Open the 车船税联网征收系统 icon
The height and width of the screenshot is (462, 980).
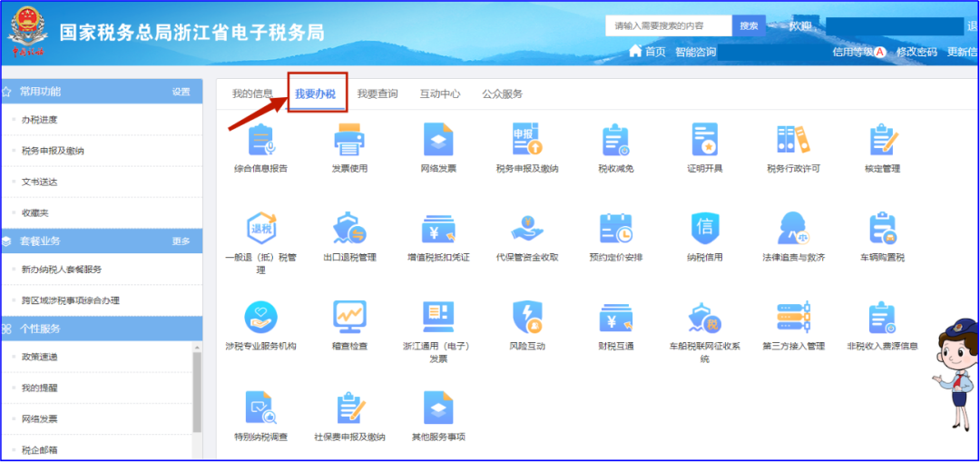(704, 318)
